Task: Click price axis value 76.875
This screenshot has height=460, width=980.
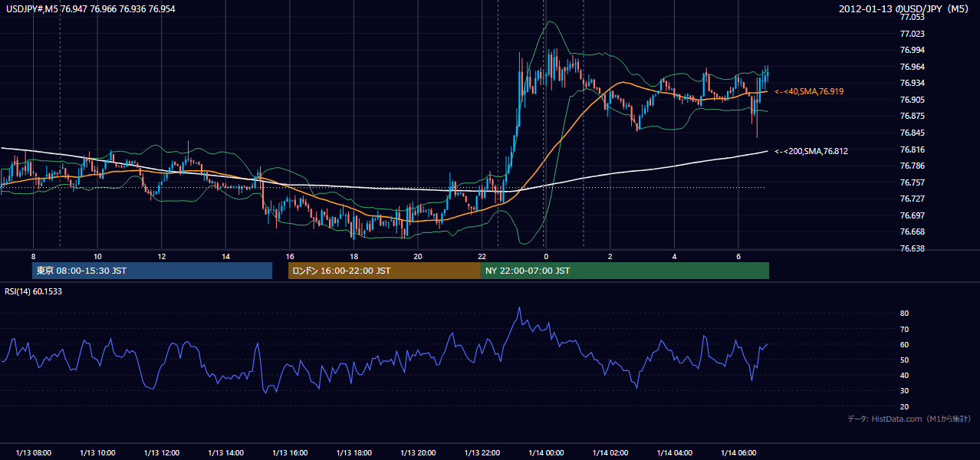Action: coord(911,116)
